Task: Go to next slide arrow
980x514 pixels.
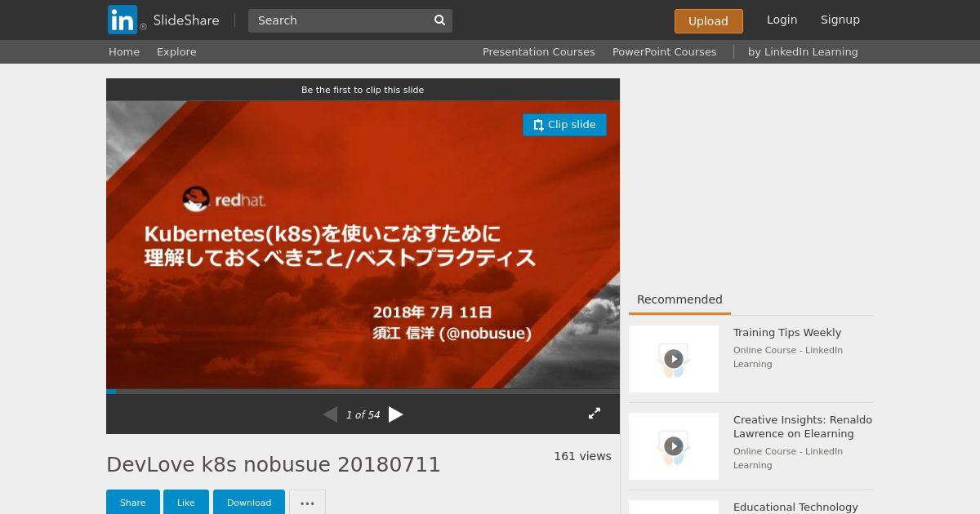Action: pos(396,414)
